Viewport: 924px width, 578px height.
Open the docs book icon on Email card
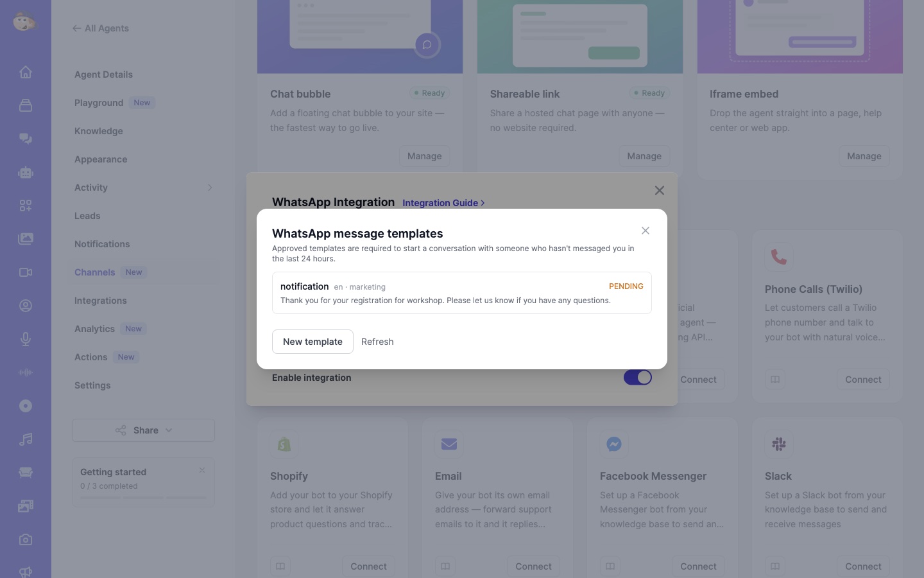[445, 566]
